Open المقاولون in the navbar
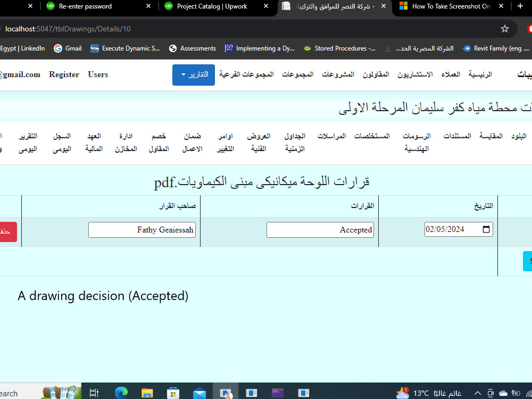Viewport: 532px width, 399px height. [376, 74]
